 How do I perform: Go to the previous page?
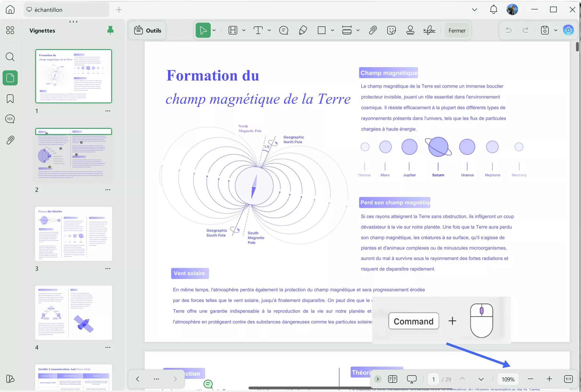(x=462, y=379)
